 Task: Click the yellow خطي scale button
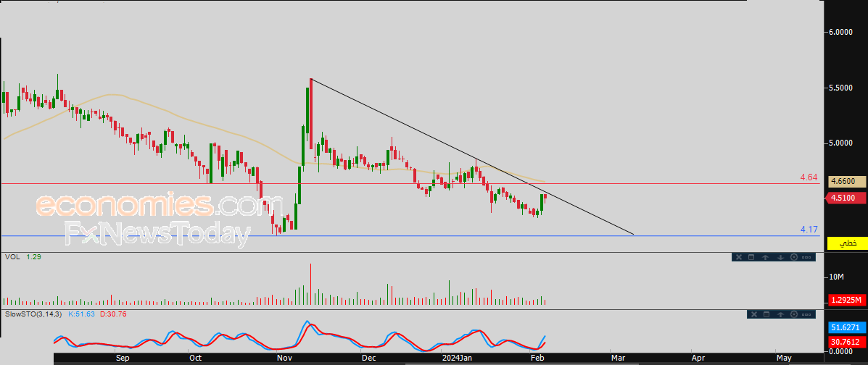coord(847,243)
